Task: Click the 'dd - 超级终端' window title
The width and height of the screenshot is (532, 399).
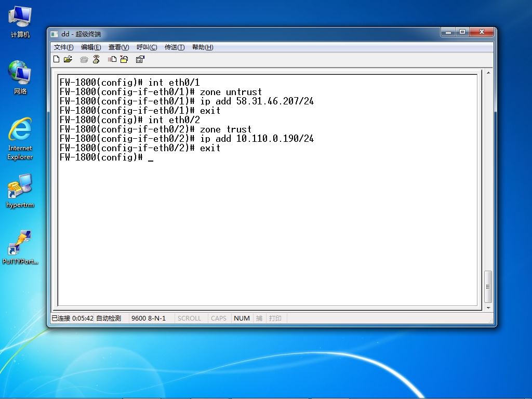Action: [81, 34]
